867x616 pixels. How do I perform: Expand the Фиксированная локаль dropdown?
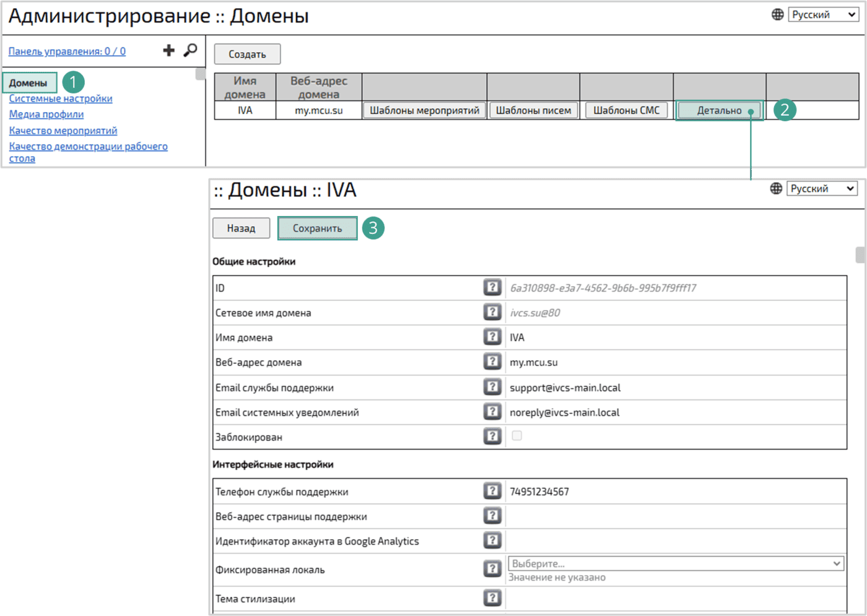point(675,563)
